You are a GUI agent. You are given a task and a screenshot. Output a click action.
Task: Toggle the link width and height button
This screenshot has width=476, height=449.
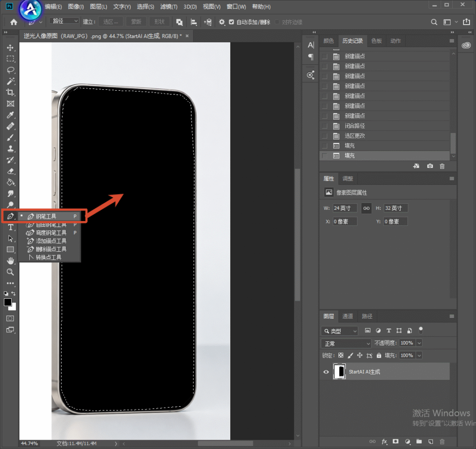pyautogui.click(x=366, y=208)
